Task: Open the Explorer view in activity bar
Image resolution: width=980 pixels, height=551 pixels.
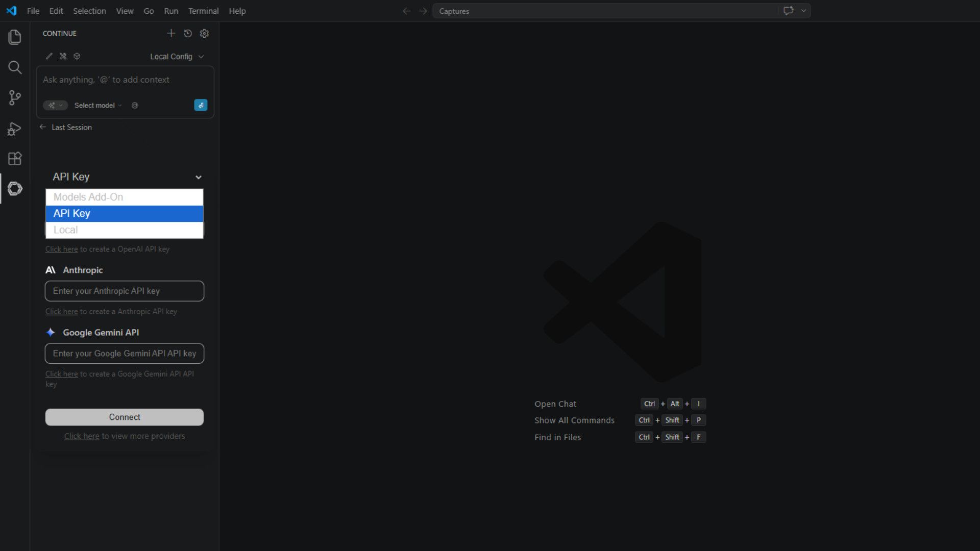Action: click(15, 37)
